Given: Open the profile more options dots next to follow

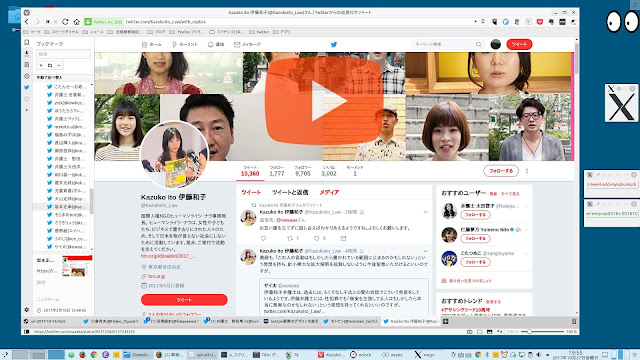Looking at the screenshot, I should (x=527, y=171).
